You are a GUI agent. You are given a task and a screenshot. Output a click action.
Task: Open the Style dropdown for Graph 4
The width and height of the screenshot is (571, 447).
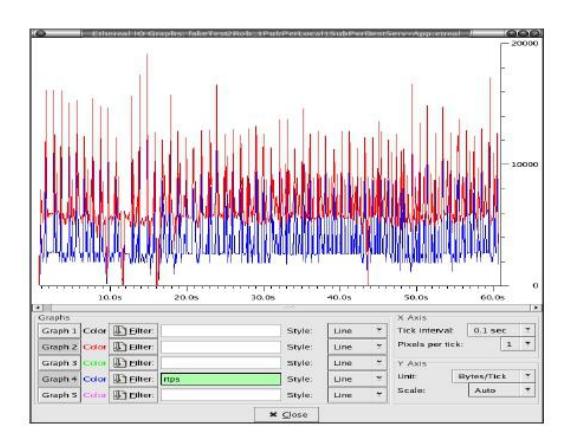point(357,379)
